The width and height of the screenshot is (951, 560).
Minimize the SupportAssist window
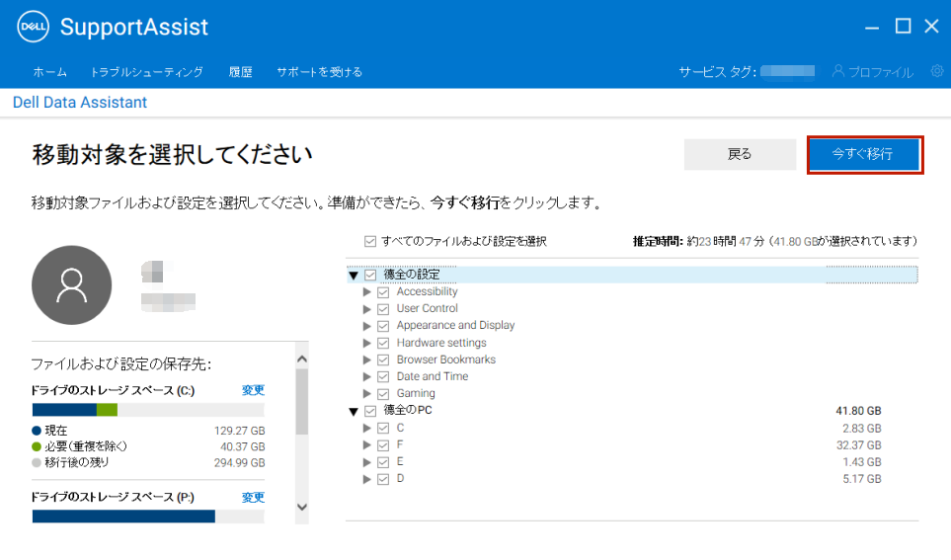(872, 28)
